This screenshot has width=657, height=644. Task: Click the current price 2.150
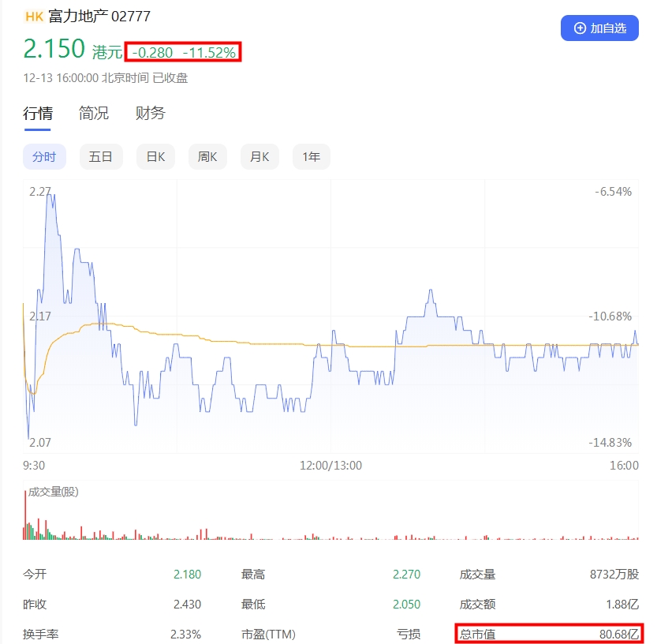coord(54,49)
